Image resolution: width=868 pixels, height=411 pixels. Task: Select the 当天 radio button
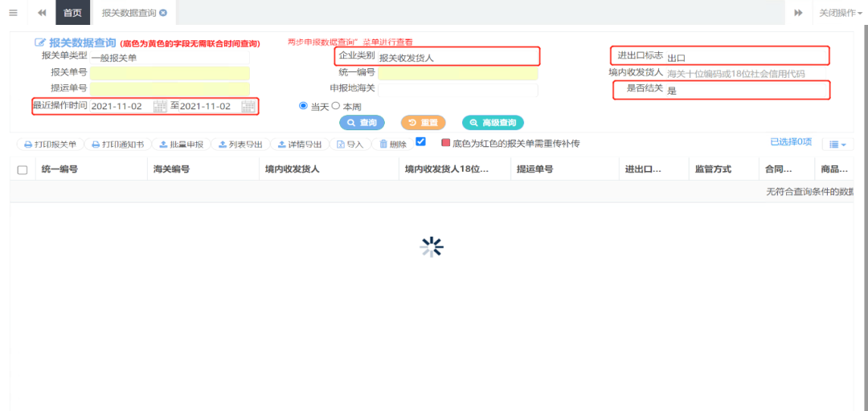point(303,106)
